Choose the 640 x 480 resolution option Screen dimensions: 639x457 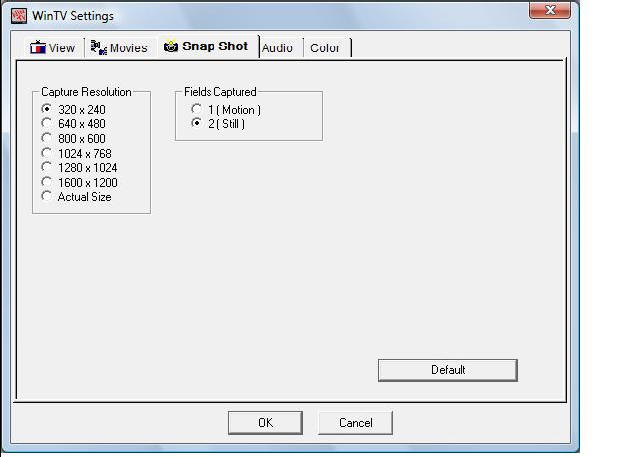[47, 124]
